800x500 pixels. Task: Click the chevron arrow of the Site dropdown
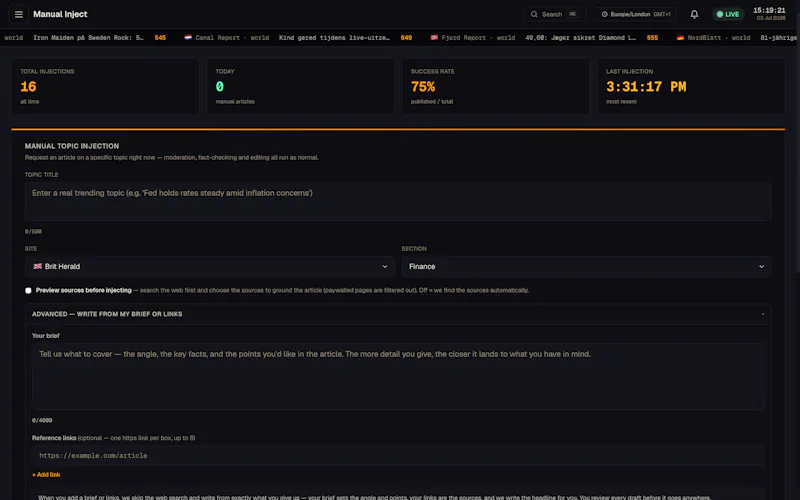point(385,266)
